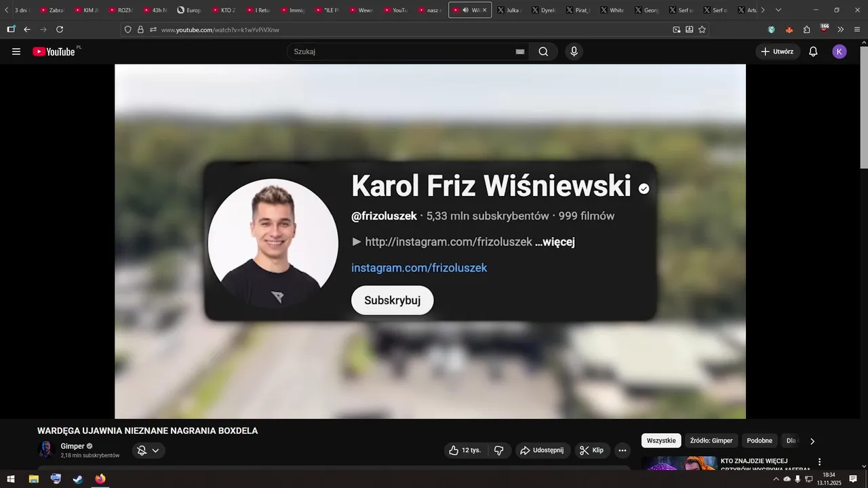Click the install/download icon in address bar
Image resolution: width=868 pixels, height=488 pixels.
click(689, 29)
